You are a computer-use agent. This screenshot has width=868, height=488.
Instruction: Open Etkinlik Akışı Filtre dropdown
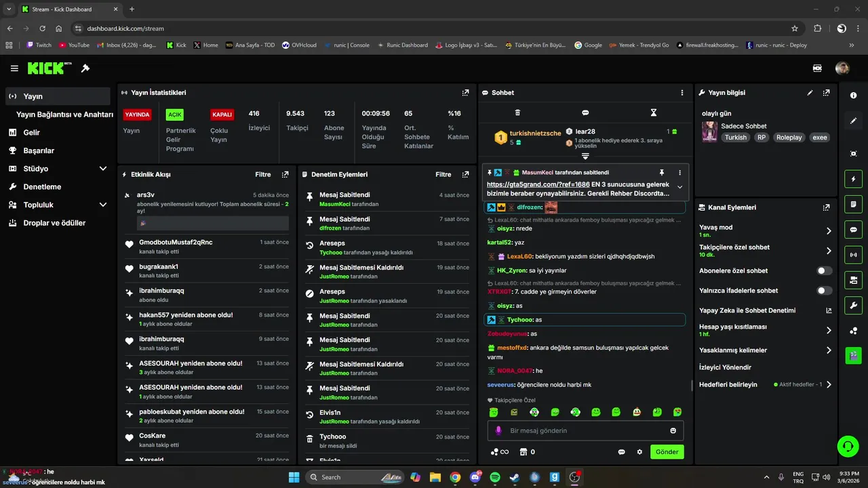coord(262,174)
